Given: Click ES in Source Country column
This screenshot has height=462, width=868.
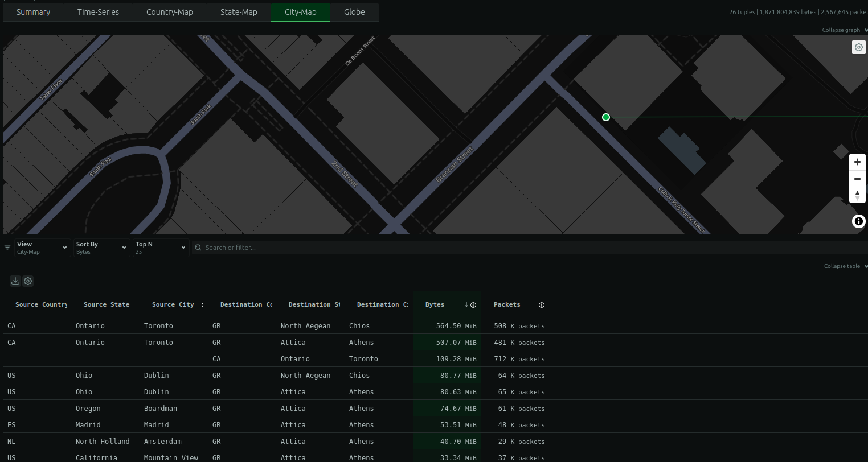Looking at the screenshot, I should click(x=11, y=425).
